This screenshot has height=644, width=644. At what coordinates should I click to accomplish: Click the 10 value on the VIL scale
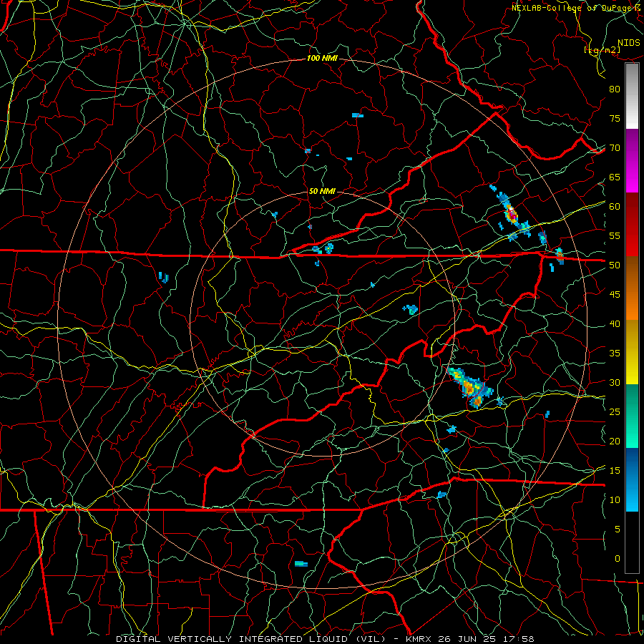click(x=615, y=500)
